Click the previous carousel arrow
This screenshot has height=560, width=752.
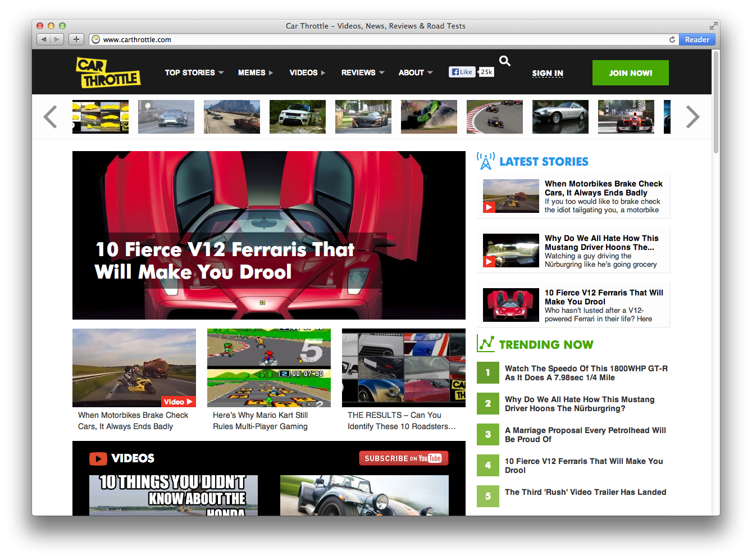[51, 117]
